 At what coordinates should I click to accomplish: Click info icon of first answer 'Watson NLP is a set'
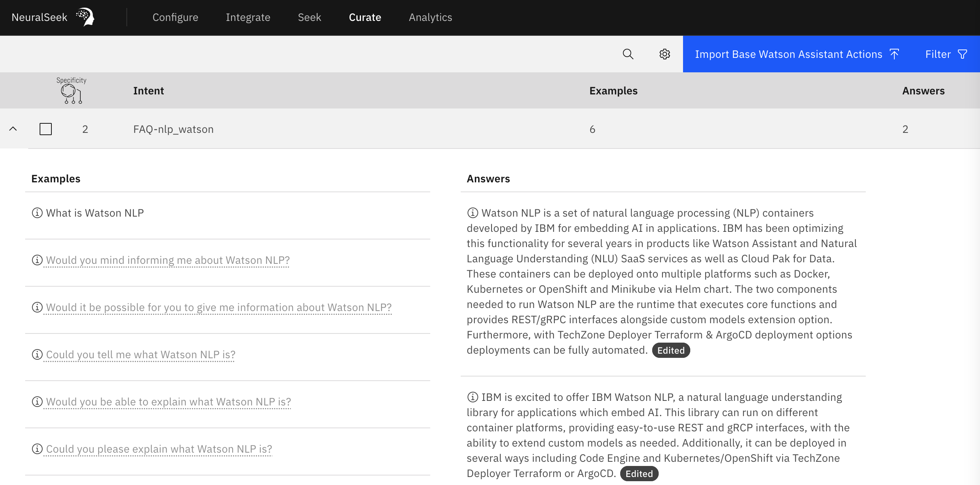pos(472,213)
